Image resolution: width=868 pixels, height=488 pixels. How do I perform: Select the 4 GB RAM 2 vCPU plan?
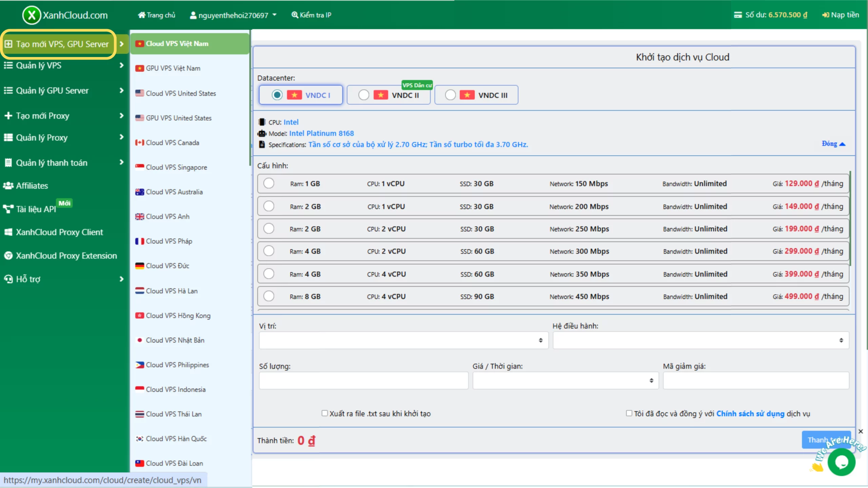[x=269, y=251]
